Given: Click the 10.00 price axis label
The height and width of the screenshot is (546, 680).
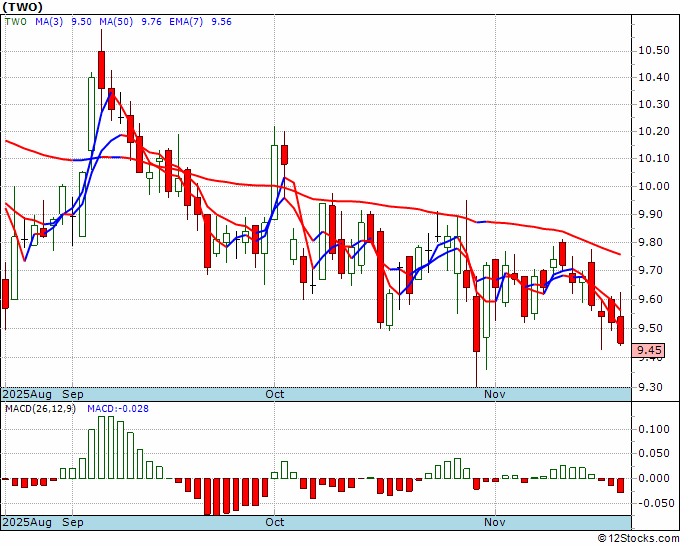Looking at the screenshot, I should [x=654, y=186].
